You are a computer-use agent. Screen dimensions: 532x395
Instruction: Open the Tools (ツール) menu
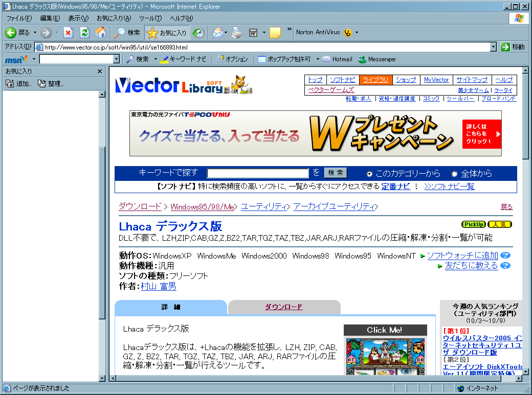click(150, 18)
